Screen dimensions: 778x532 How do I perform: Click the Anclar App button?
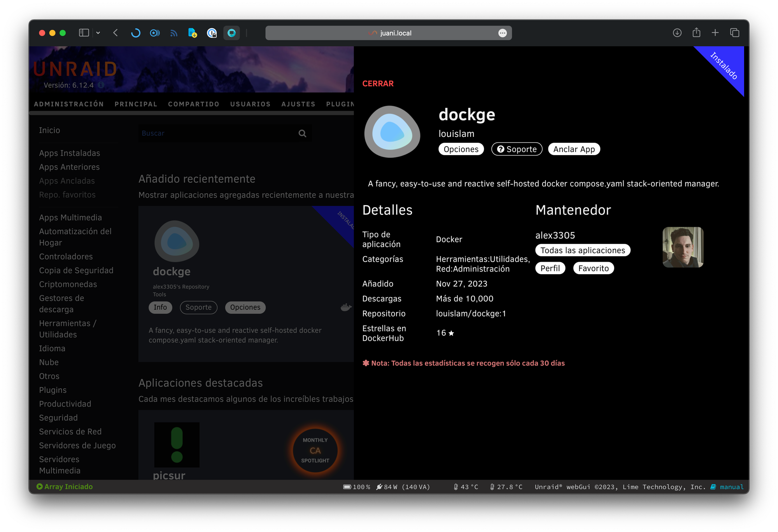tap(574, 149)
